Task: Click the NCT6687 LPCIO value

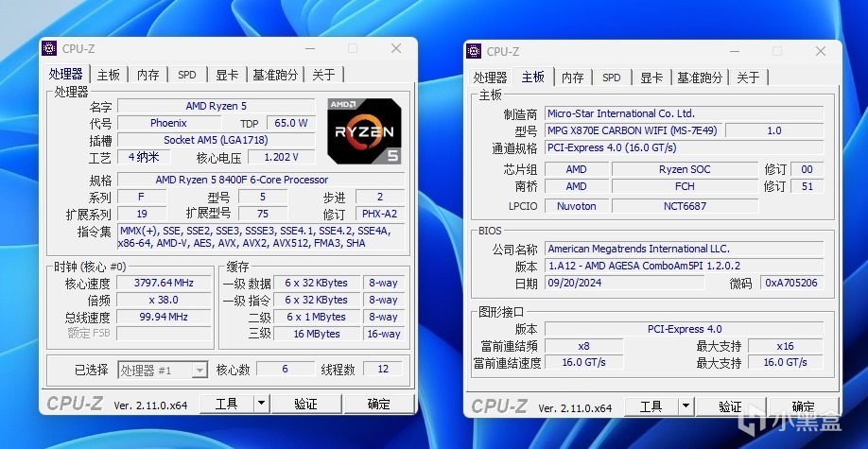Action: pos(685,206)
